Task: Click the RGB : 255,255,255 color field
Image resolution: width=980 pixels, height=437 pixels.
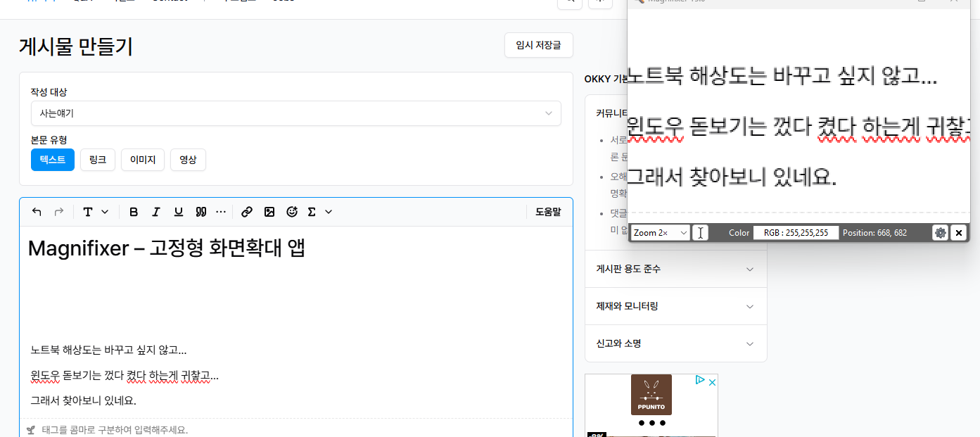Action: tap(796, 233)
